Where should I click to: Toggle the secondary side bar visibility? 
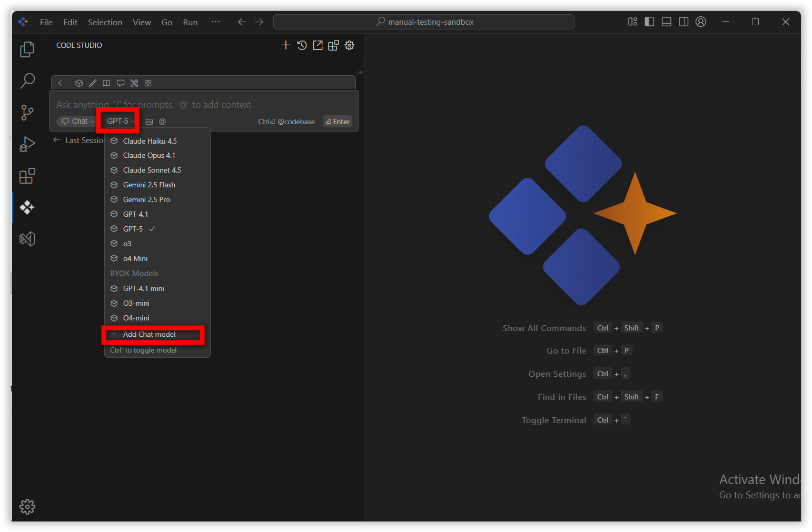pos(684,22)
